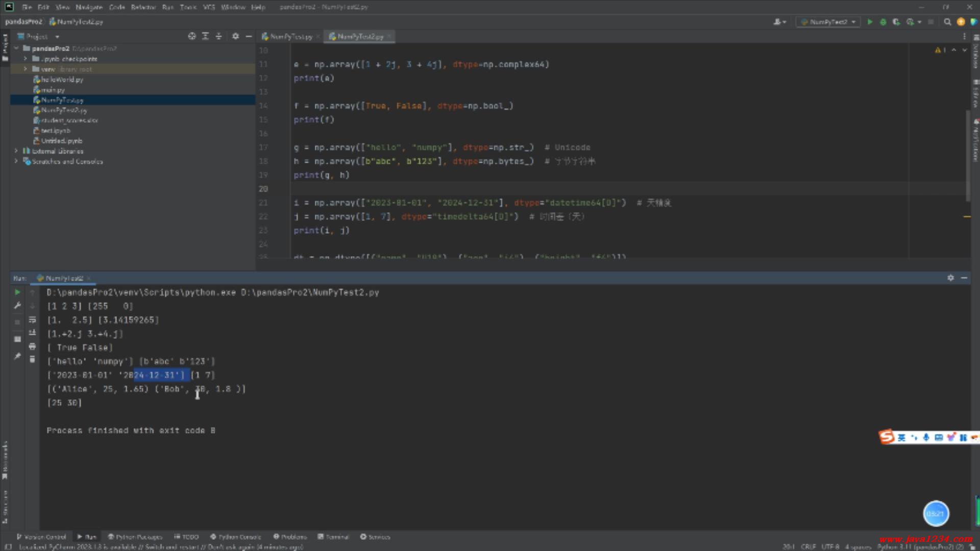Click Select Opened File target icon

[x=192, y=36]
